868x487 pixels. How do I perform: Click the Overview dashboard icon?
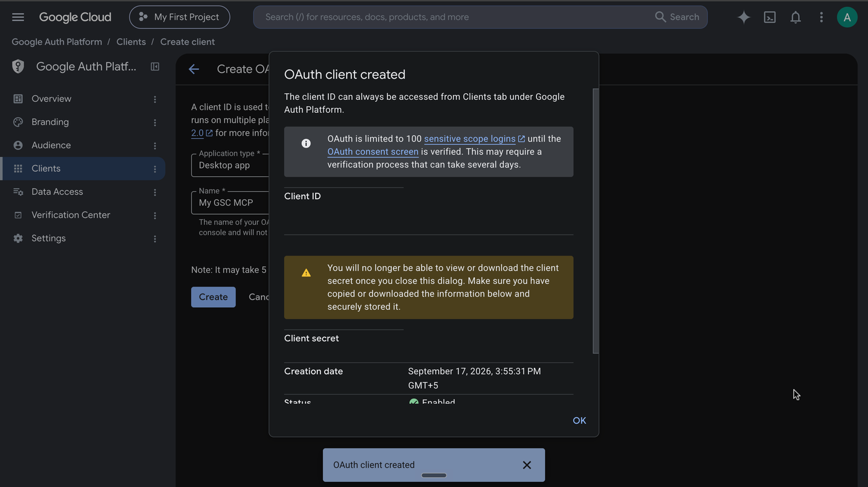pos(18,99)
